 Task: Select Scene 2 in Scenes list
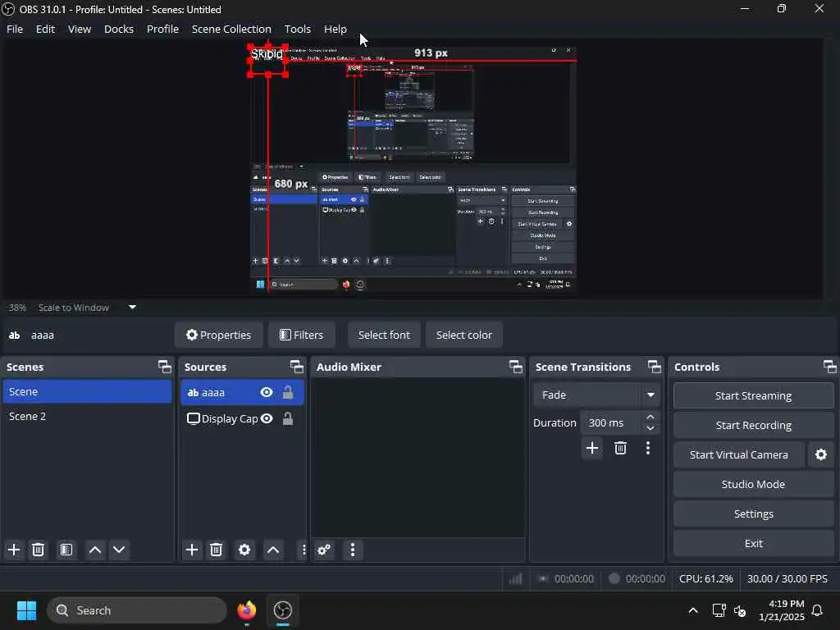point(87,416)
